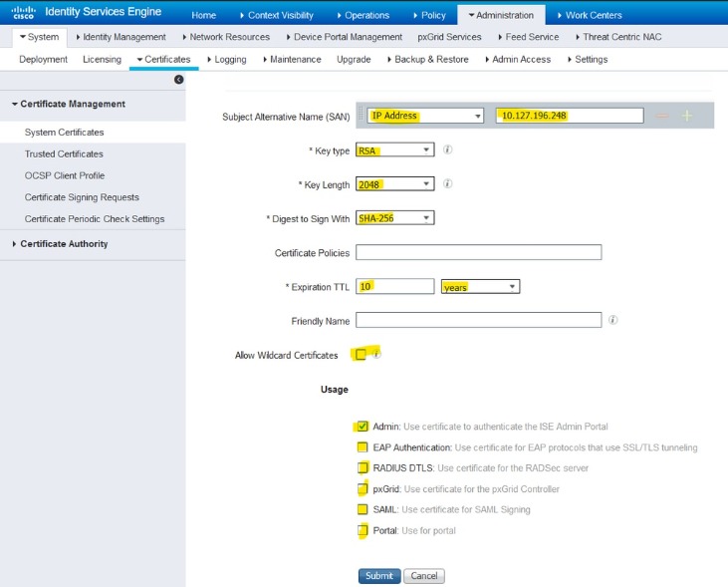Open the Threat Centric NAC submenu
728x587 pixels.
click(618, 37)
